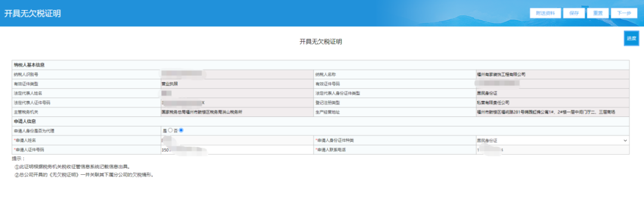644x219 pixels.
Task: Go to 下一步 step
Action: (x=624, y=13)
